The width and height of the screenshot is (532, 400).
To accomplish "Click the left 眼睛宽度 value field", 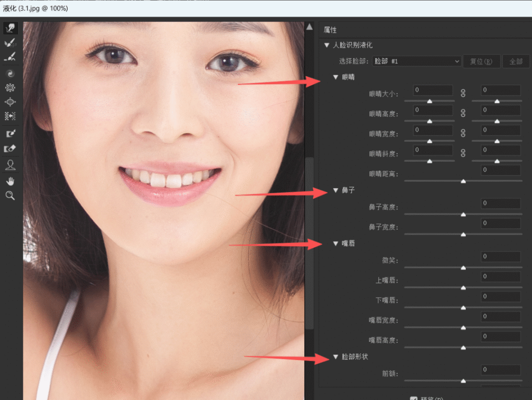I will coord(433,130).
